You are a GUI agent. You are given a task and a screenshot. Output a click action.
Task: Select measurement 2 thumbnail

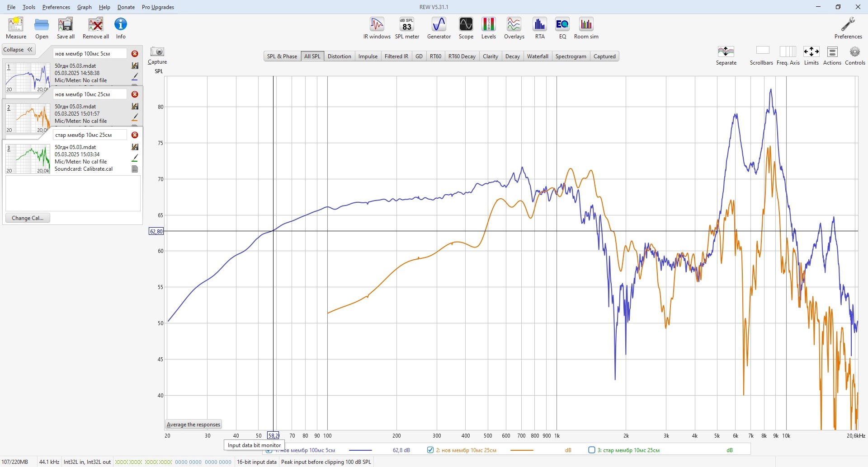[28, 118]
